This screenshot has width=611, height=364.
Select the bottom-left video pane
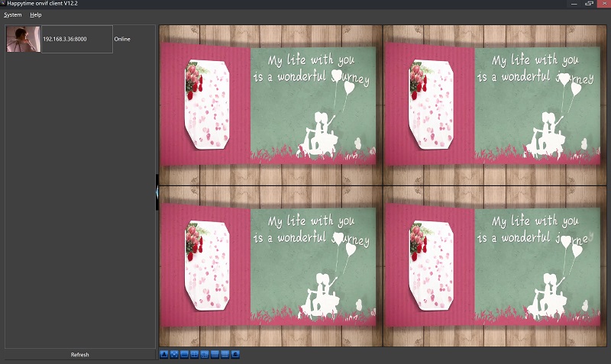[x=270, y=266]
